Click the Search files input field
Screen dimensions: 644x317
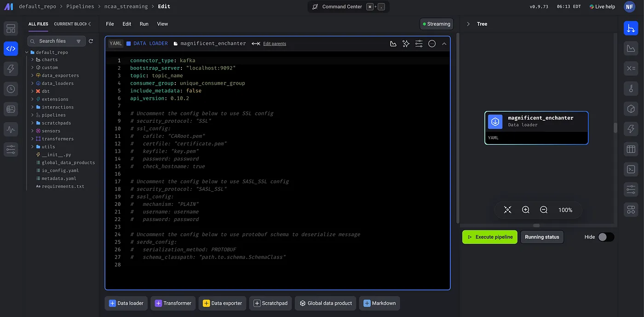coord(56,41)
